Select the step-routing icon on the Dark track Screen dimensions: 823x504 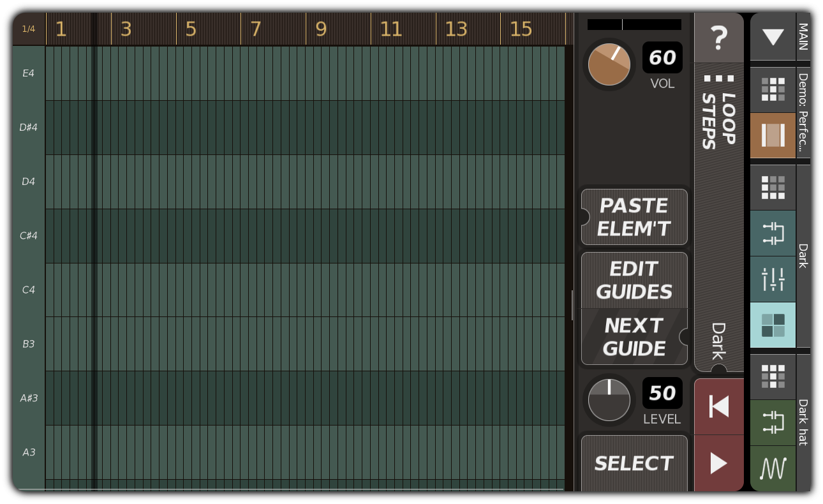coord(773,234)
